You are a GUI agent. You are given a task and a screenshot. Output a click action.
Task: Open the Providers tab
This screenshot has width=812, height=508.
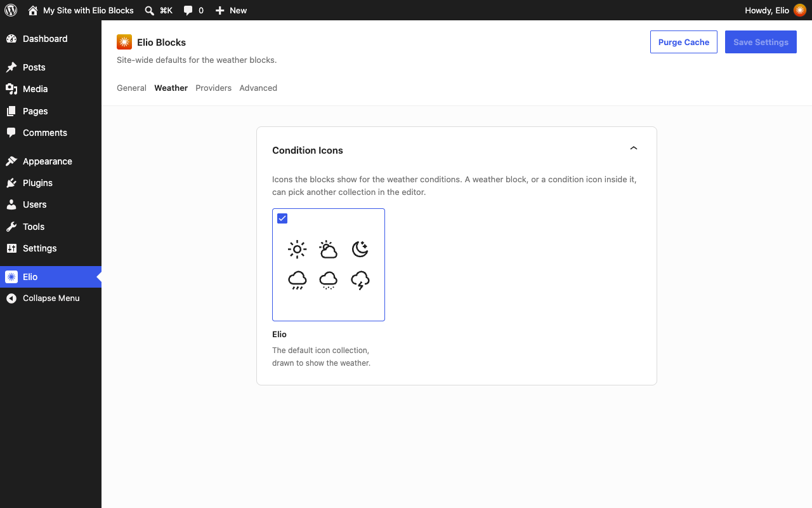[213, 88]
